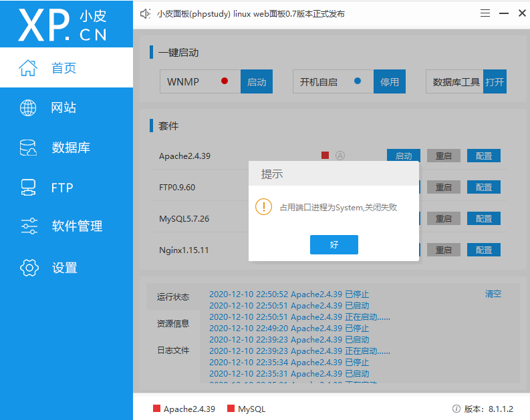Close the phpstudy window
This screenshot has height=420, width=530.
point(522,13)
